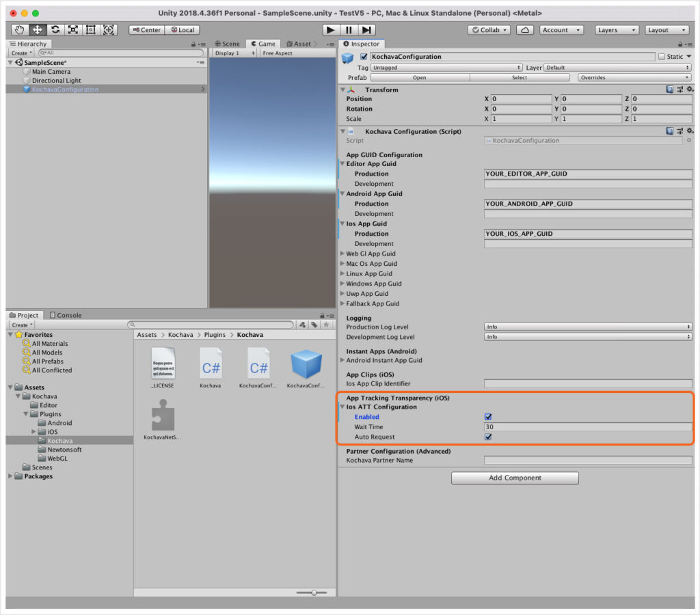The height and width of the screenshot is (615, 700).
Task: Click the Pause button
Action: pos(349,30)
